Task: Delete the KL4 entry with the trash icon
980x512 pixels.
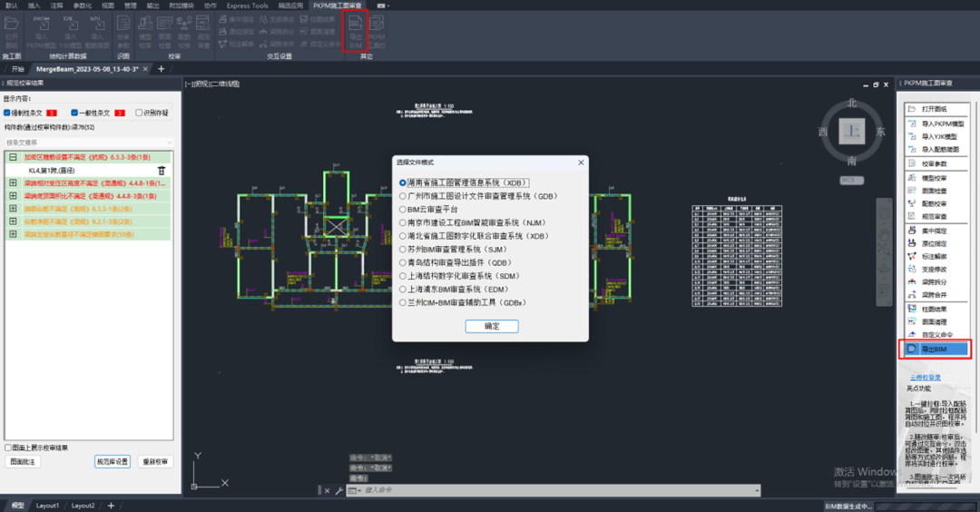Action: coord(162,170)
